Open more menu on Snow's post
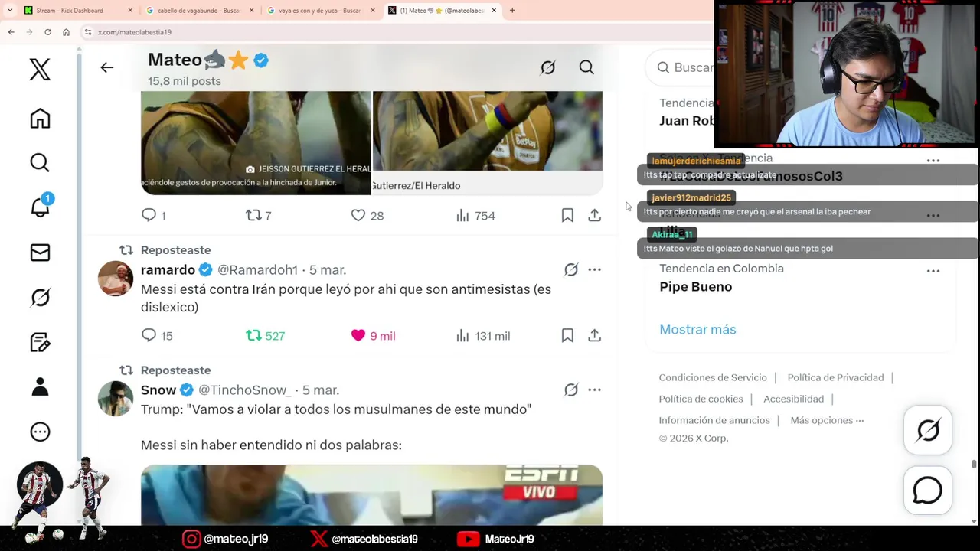Image resolution: width=980 pixels, height=551 pixels. pyautogui.click(x=594, y=390)
